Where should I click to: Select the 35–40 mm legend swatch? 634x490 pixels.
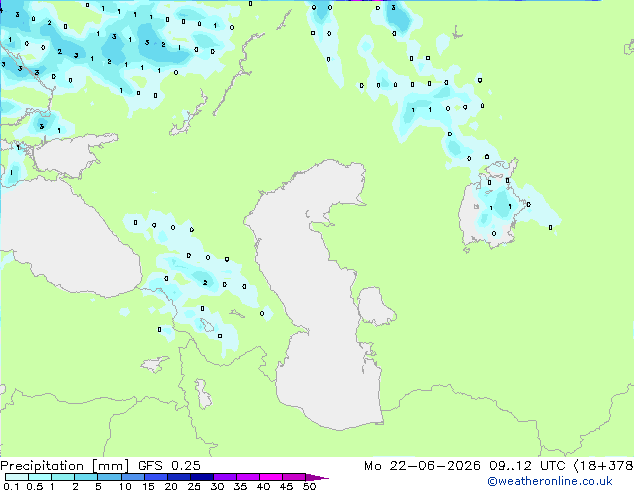(x=247, y=477)
